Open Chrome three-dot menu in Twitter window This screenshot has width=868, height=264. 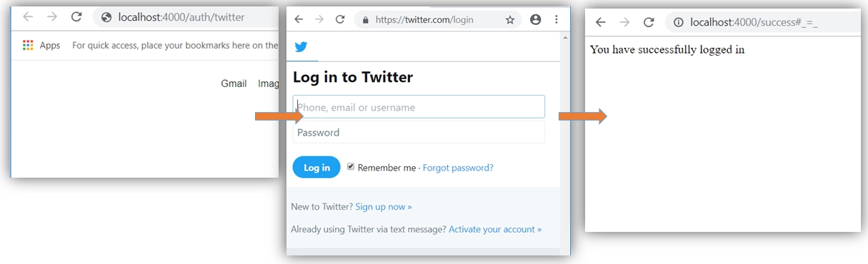coord(557,20)
